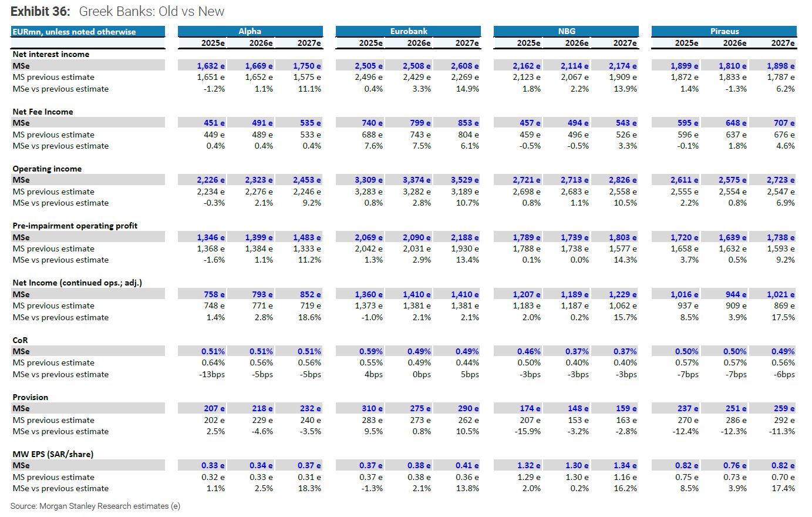Image resolution: width=812 pixels, height=517 pixels.
Task: Click the 'EURmn, unless noted otherwise' header cell
Action: tap(74, 32)
